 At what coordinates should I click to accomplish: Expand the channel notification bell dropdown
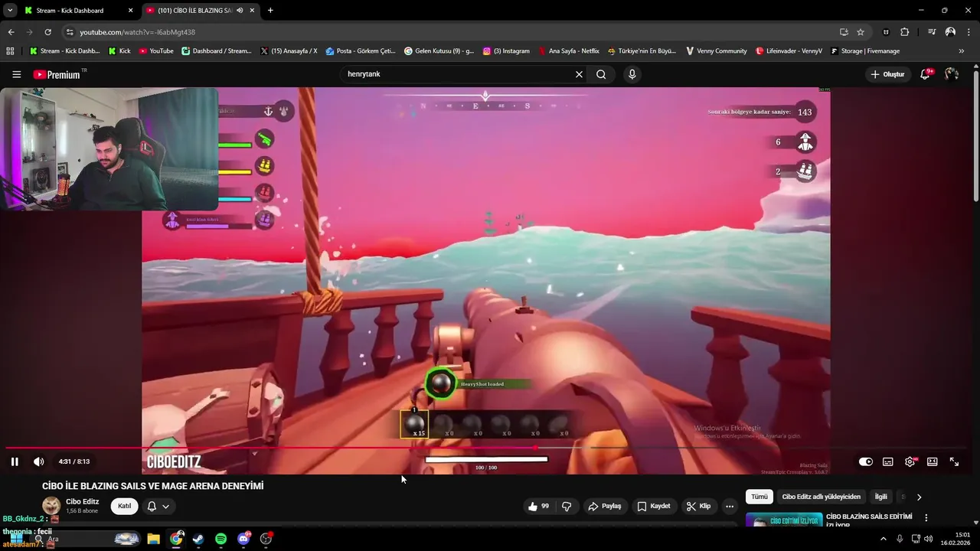click(158, 506)
